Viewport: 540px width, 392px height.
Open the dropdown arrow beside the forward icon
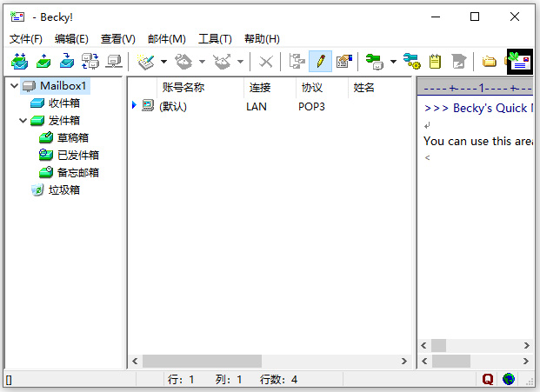(240, 62)
